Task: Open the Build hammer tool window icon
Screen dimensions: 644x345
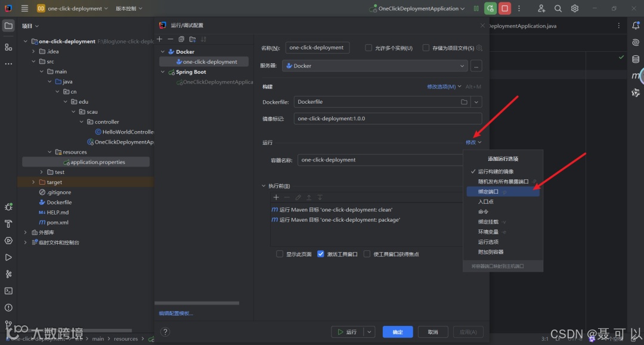Action: [x=8, y=223]
